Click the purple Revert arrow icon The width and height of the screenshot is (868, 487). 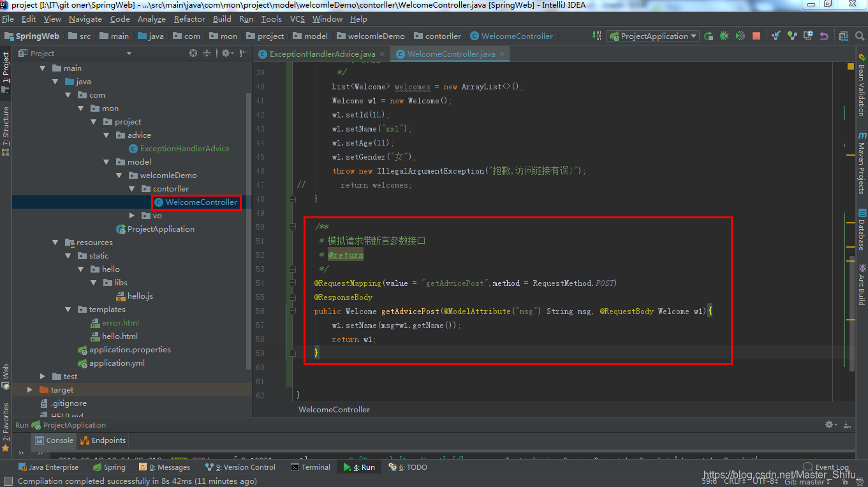(824, 36)
